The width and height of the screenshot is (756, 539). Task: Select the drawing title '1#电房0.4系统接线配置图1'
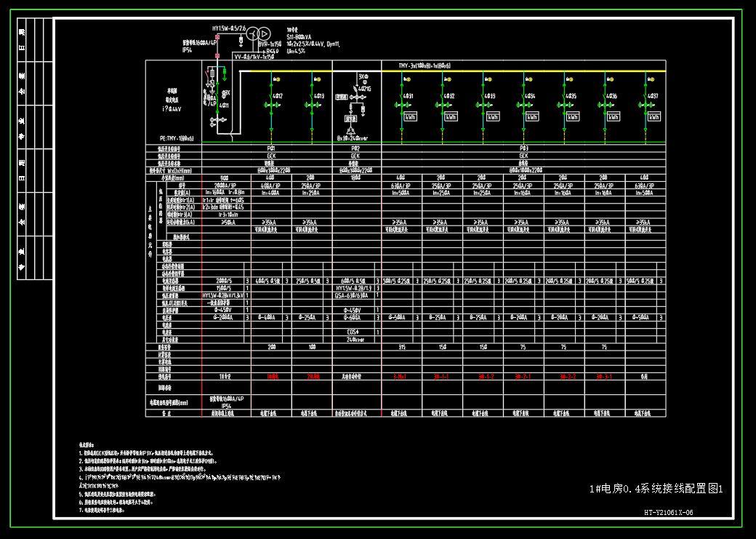656,489
